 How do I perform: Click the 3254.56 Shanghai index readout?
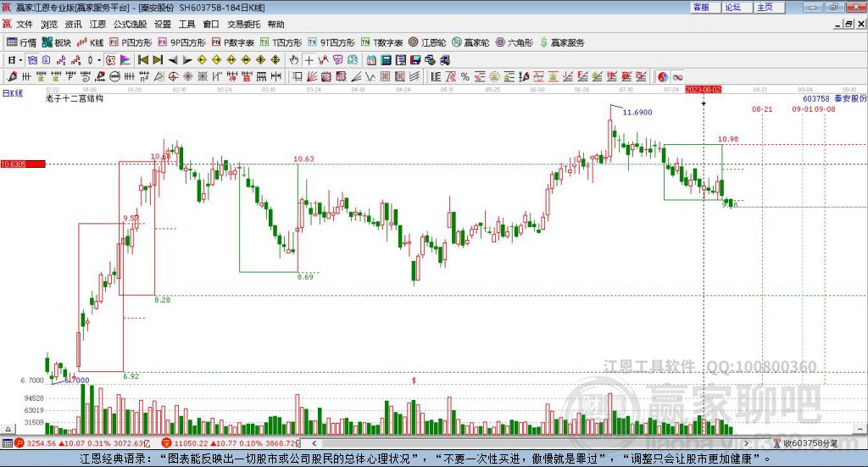(x=41, y=443)
